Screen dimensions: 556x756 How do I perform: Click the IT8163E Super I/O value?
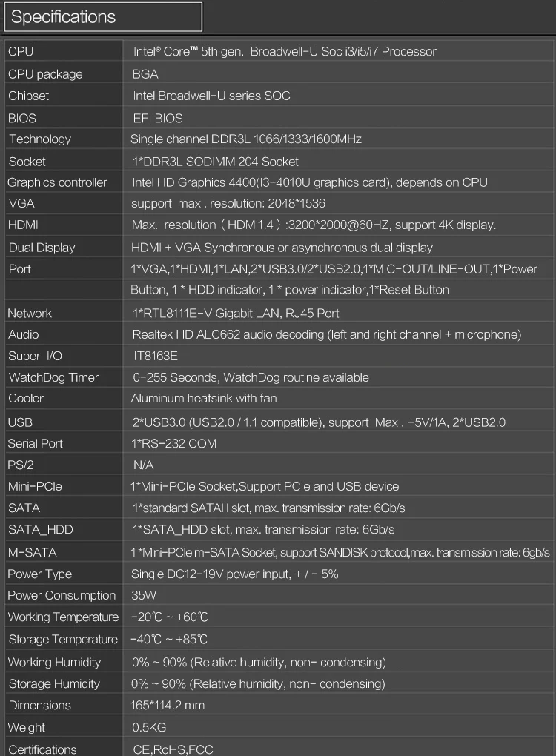pos(156,357)
